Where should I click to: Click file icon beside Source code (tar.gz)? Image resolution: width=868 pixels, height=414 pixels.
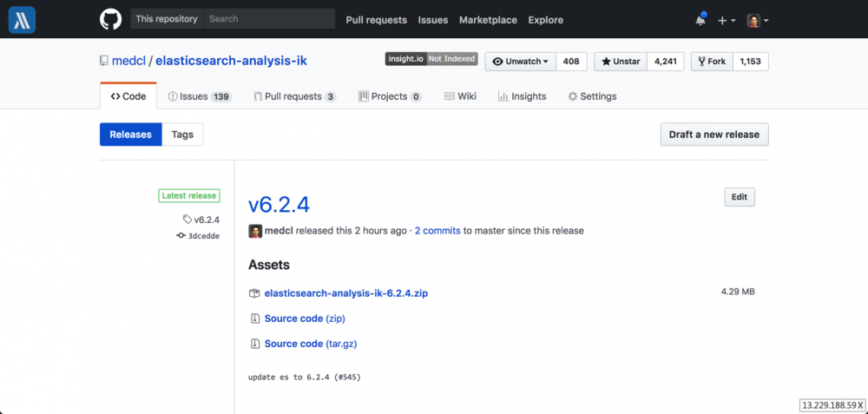254,344
